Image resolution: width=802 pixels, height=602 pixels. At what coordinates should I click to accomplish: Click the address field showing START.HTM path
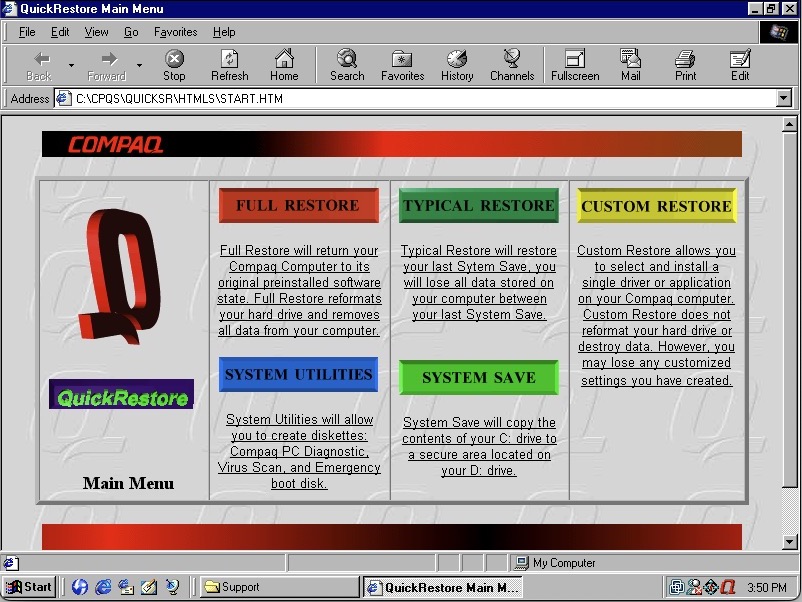[420, 99]
